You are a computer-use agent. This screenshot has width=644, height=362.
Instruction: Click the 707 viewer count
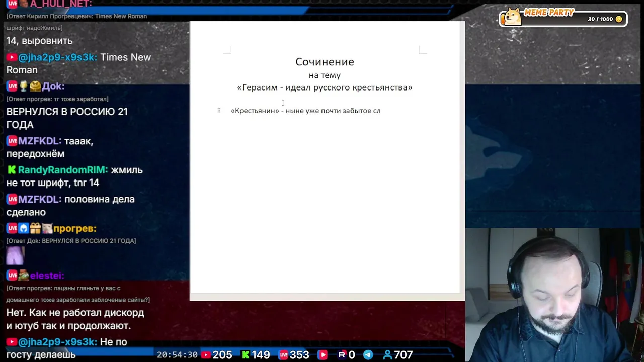click(x=404, y=355)
